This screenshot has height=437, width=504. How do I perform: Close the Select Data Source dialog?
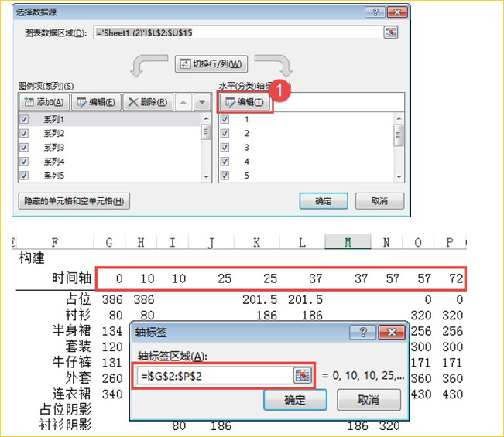(397, 12)
